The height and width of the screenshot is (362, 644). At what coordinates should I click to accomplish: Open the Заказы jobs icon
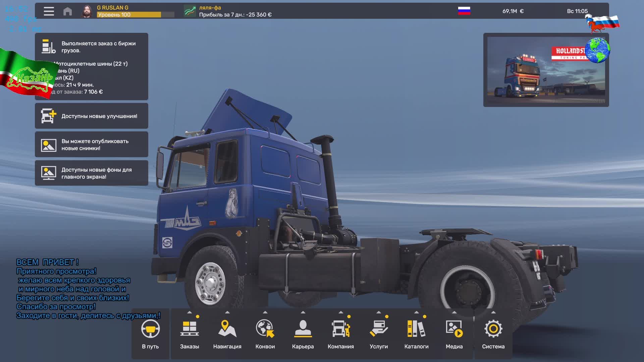(190, 328)
